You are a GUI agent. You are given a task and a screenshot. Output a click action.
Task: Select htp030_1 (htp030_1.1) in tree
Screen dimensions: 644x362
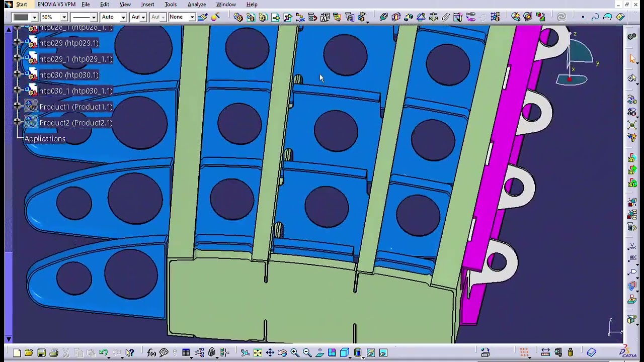pyautogui.click(x=75, y=91)
